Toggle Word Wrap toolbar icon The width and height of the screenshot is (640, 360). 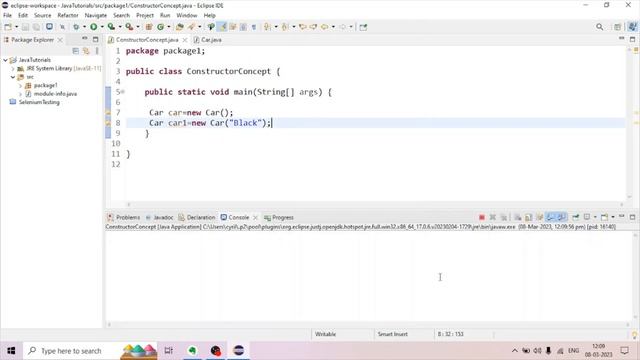tap(233, 27)
